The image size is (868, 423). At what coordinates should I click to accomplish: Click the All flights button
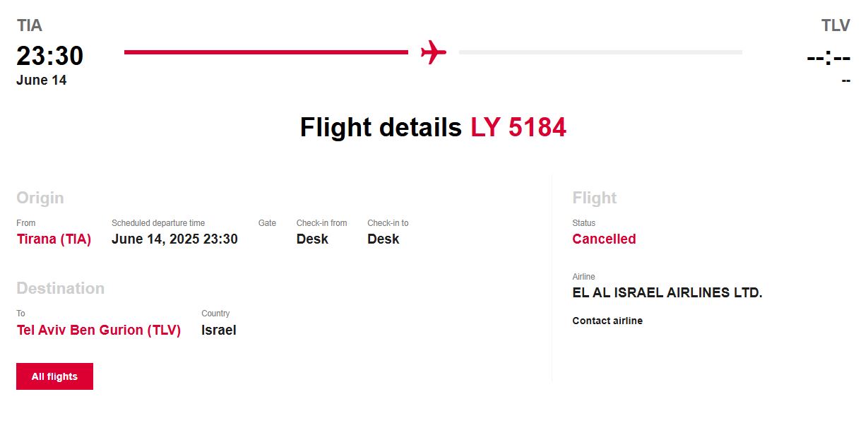click(54, 376)
